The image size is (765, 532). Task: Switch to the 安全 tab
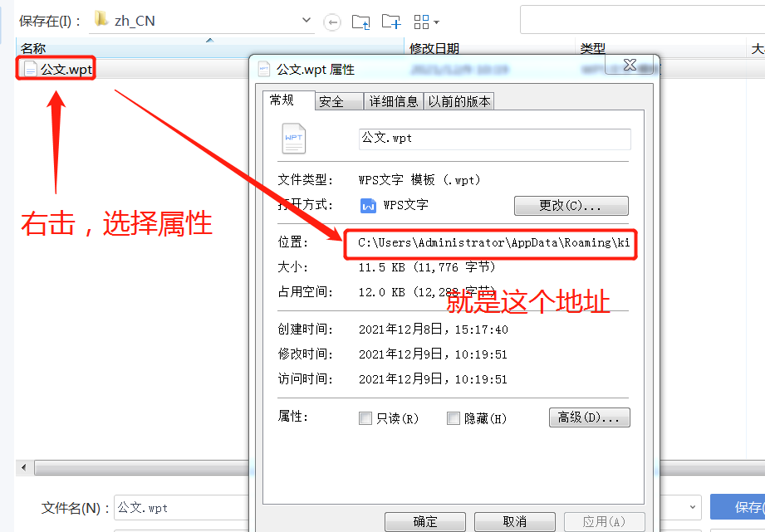click(x=331, y=101)
